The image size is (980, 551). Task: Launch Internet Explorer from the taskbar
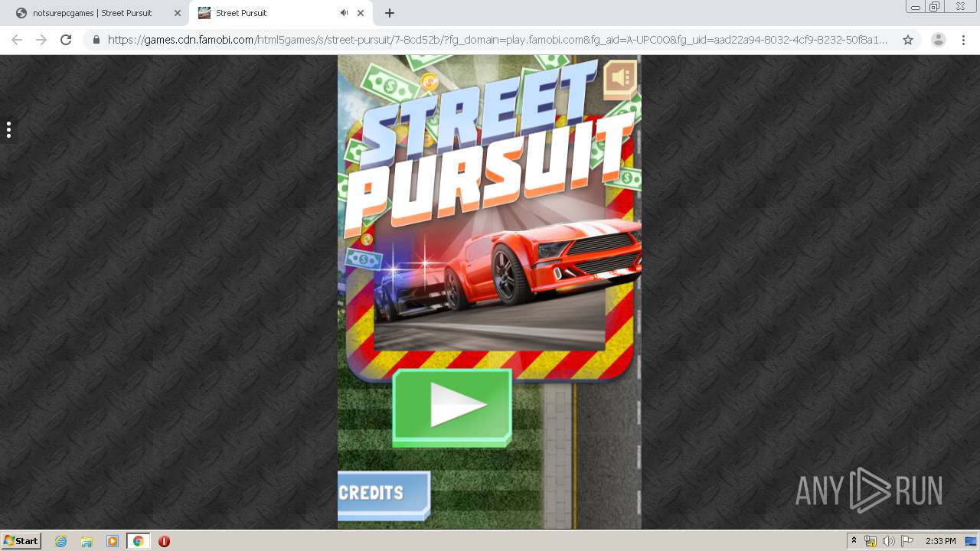(x=61, y=541)
